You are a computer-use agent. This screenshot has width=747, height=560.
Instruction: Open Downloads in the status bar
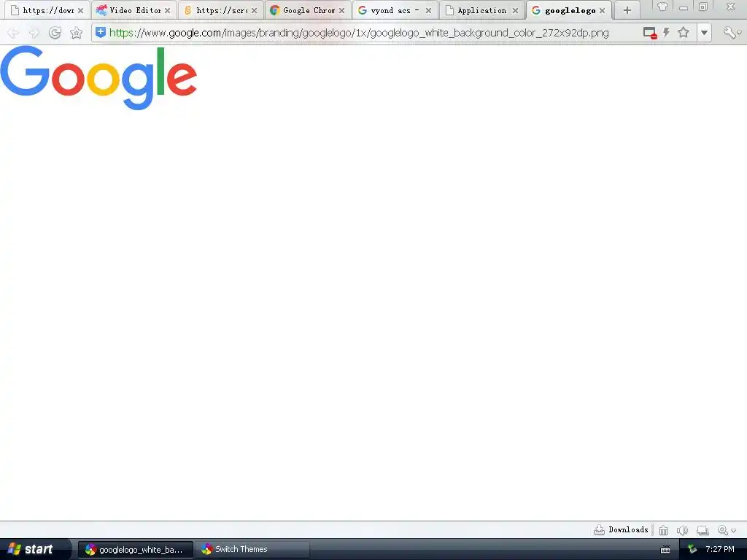[621, 529]
